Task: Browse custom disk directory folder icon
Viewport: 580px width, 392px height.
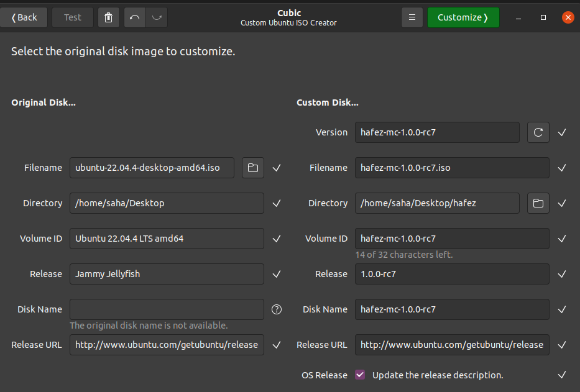Action: [538, 203]
